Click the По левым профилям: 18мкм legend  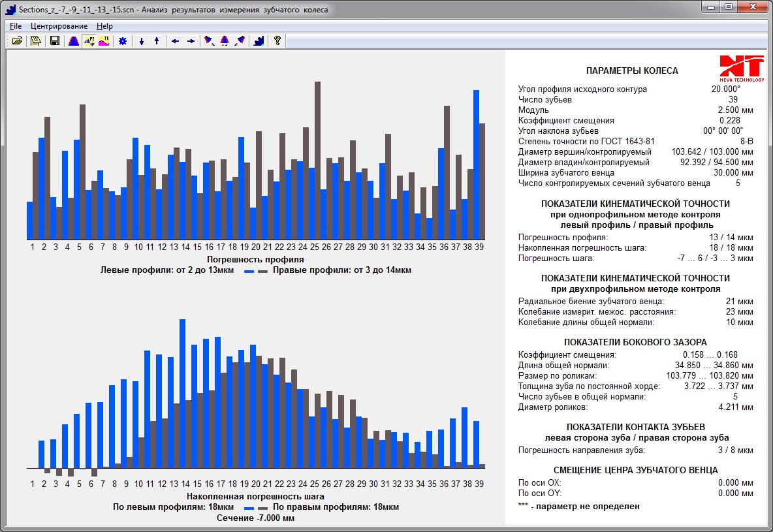[174, 507]
